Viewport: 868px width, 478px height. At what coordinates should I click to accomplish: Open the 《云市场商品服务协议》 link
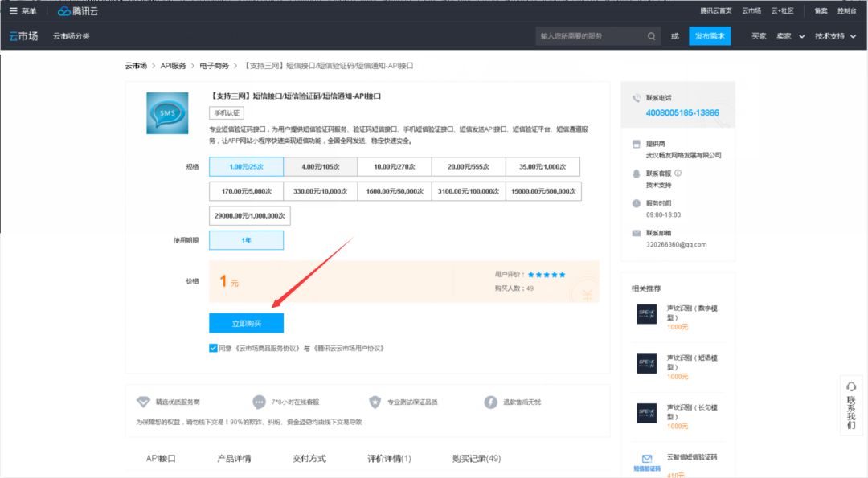coord(268,348)
